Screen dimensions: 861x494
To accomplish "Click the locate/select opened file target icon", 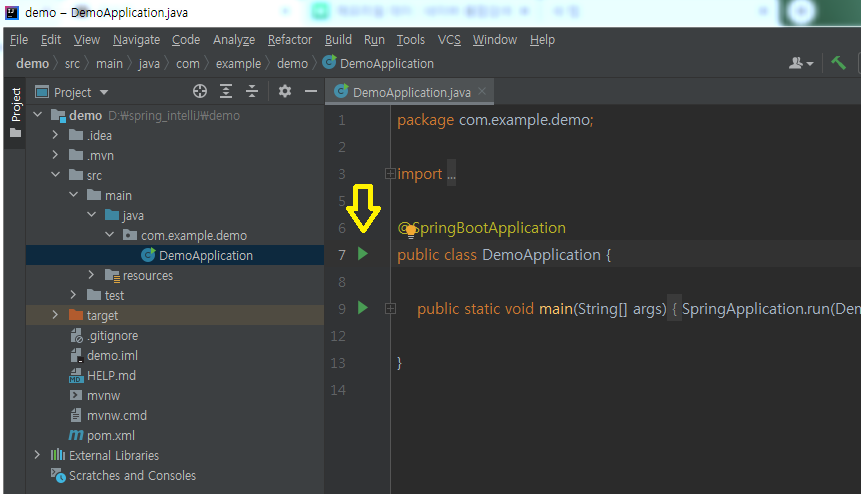I will (x=200, y=91).
